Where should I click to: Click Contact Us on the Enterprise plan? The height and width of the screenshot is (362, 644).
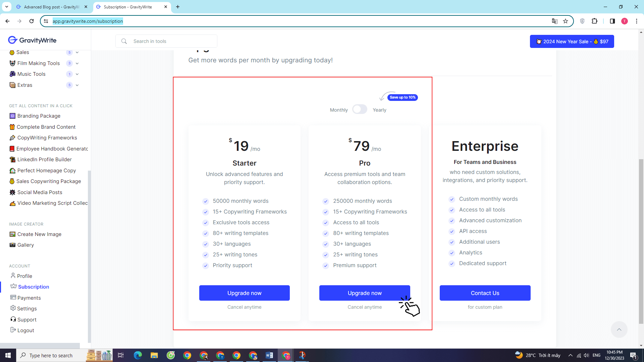(485, 293)
